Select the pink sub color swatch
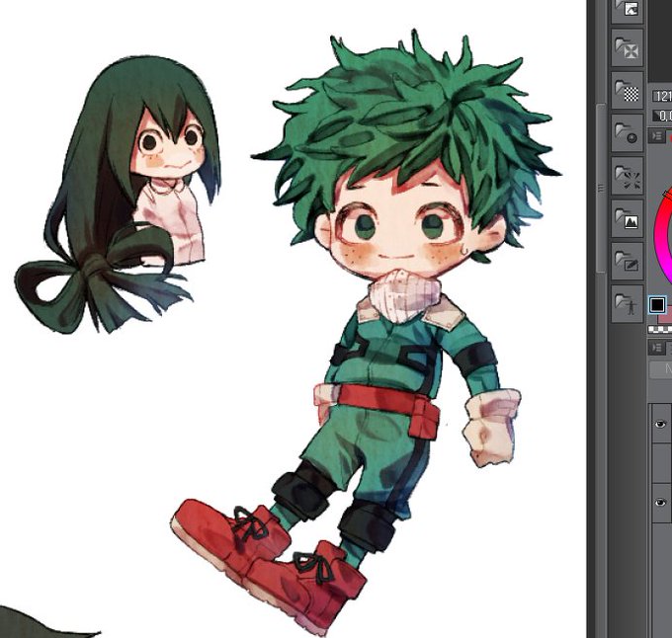This screenshot has width=672, height=638. (x=665, y=318)
